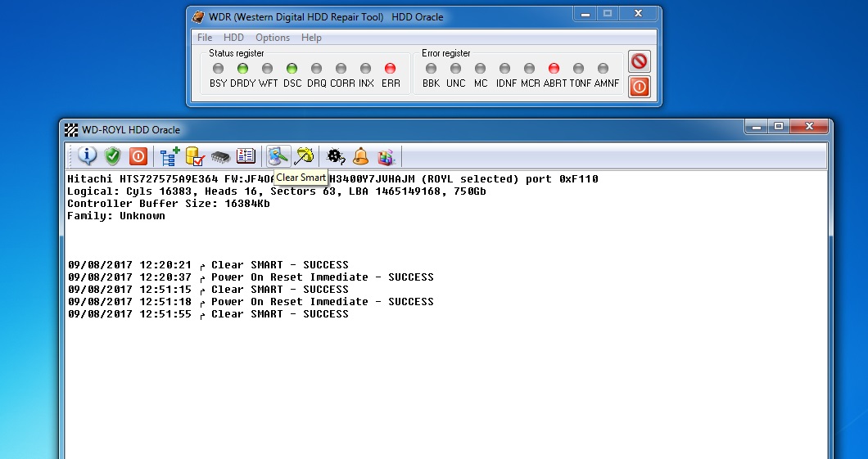Click the WDR window title bar icon
Image resolution: width=868 pixels, height=459 pixels.
tap(197, 17)
